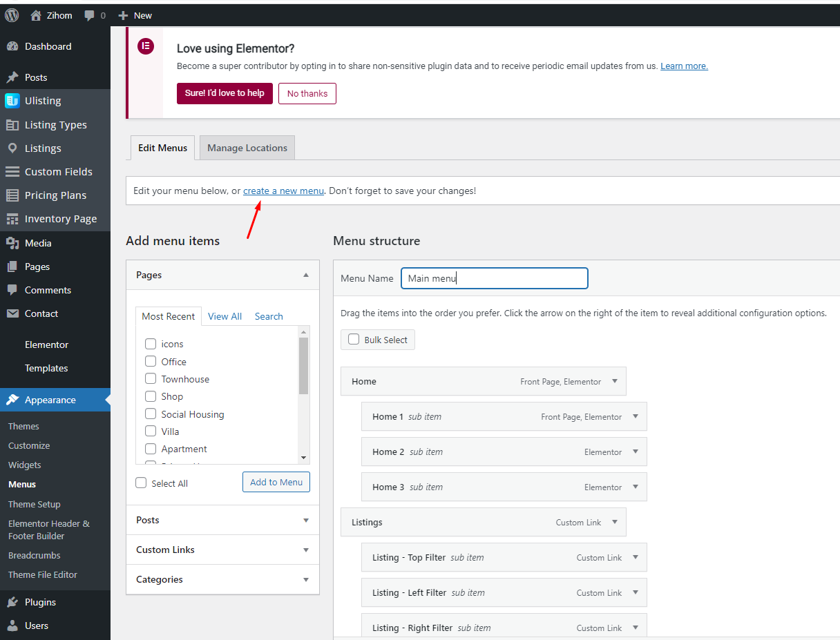Expand the Home 2 sub item options
This screenshot has height=640, width=840.
636,452
